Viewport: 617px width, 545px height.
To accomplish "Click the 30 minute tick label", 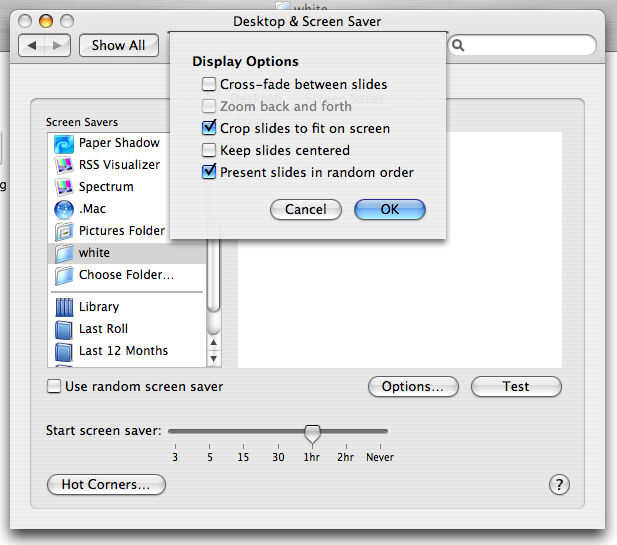I will coord(278,457).
